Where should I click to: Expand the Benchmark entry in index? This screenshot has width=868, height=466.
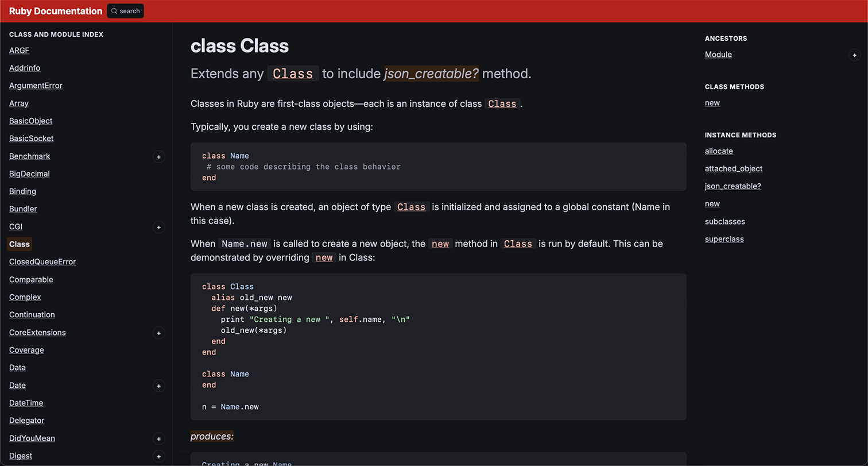click(x=159, y=157)
